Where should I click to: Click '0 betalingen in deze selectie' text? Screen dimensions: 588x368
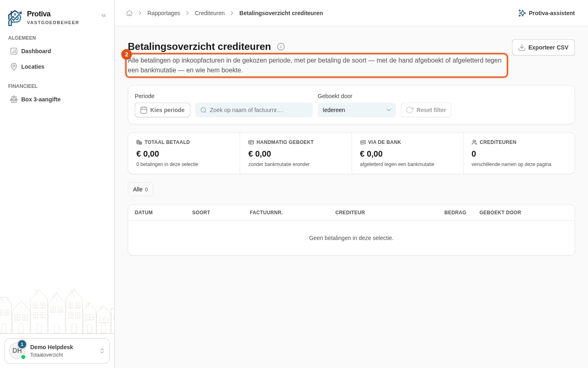167,164
